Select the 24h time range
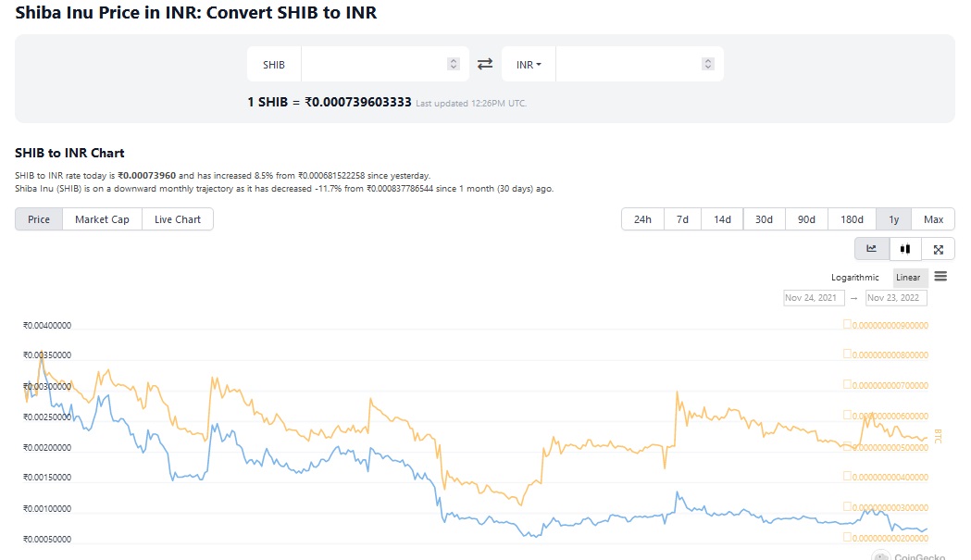This screenshot has height=560, width=971. (x=642, y=219)
